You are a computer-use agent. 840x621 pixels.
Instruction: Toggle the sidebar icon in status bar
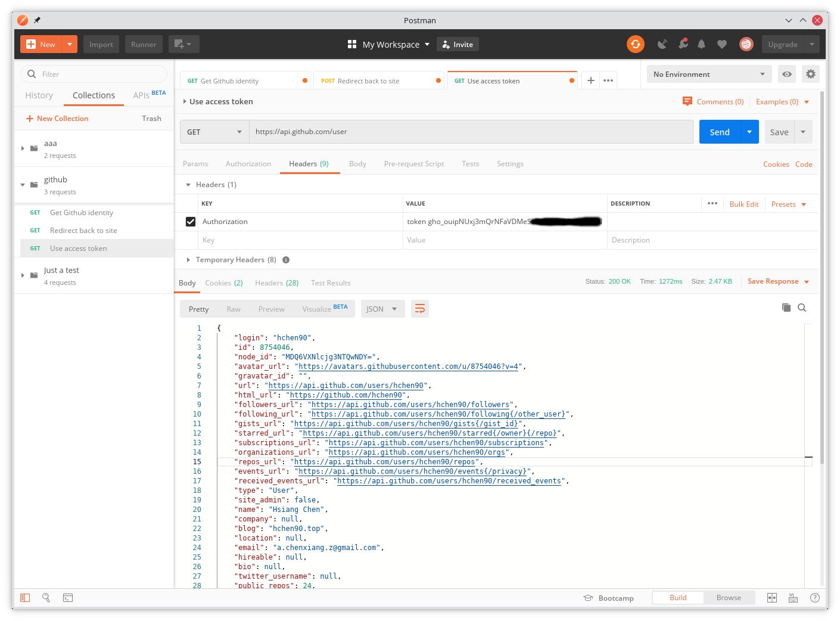25,598
